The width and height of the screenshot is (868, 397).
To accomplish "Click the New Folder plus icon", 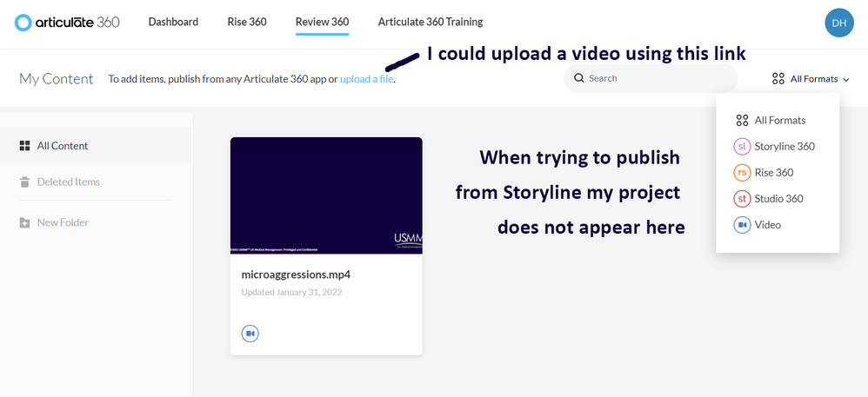I will [x=24, y=223].
